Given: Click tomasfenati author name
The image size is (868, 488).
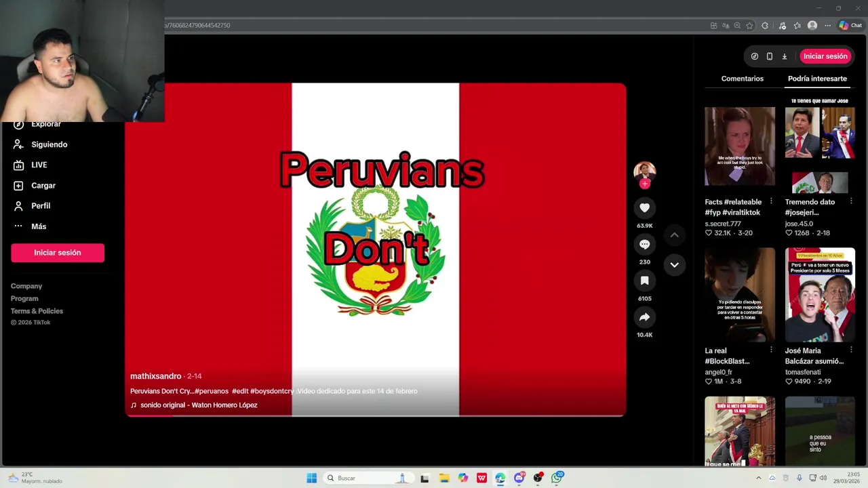Looking at the screenshot, I should point(803,372).
